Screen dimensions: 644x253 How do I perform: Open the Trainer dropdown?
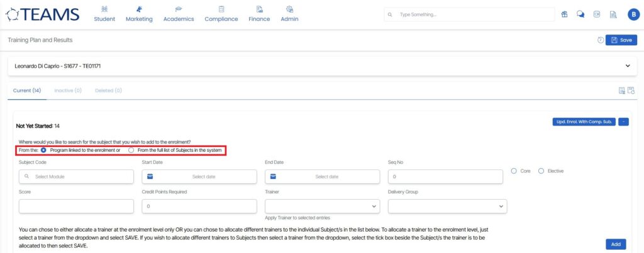[x=322, y=206]
